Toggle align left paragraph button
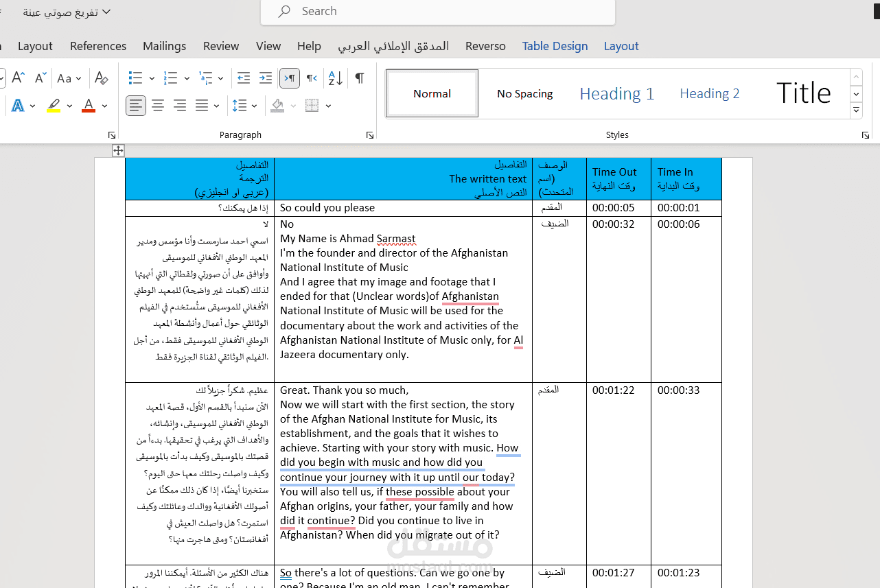 coord(136,106)
